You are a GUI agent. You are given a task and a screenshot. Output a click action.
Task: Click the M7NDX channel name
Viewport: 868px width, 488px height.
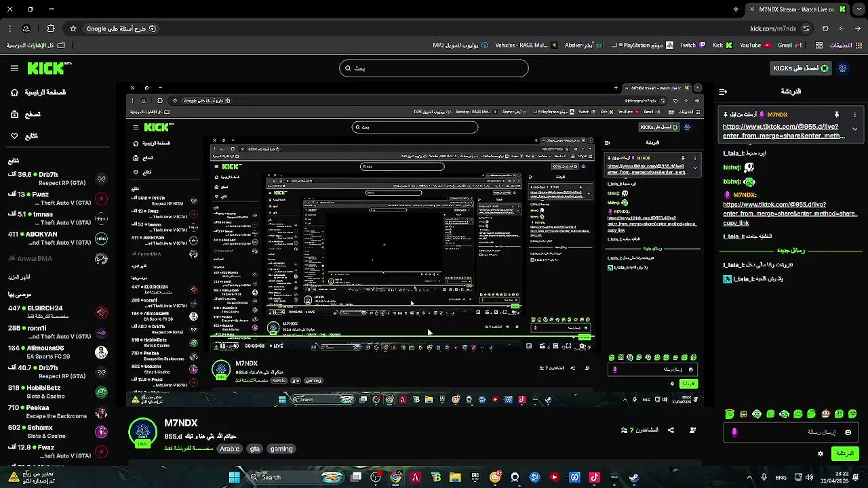coord(181,423)
